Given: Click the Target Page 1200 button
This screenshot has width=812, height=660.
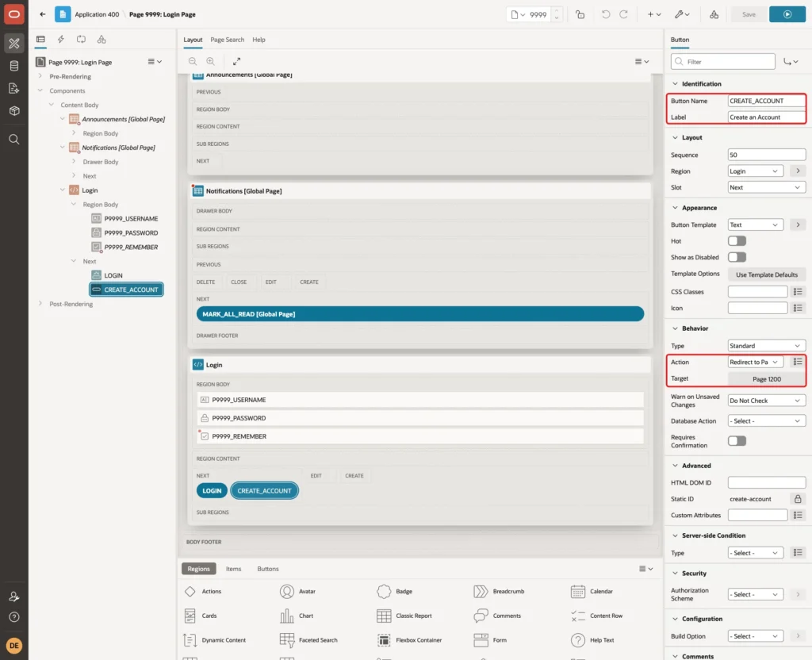Looking at the screenshot, I should coord(767,379).
